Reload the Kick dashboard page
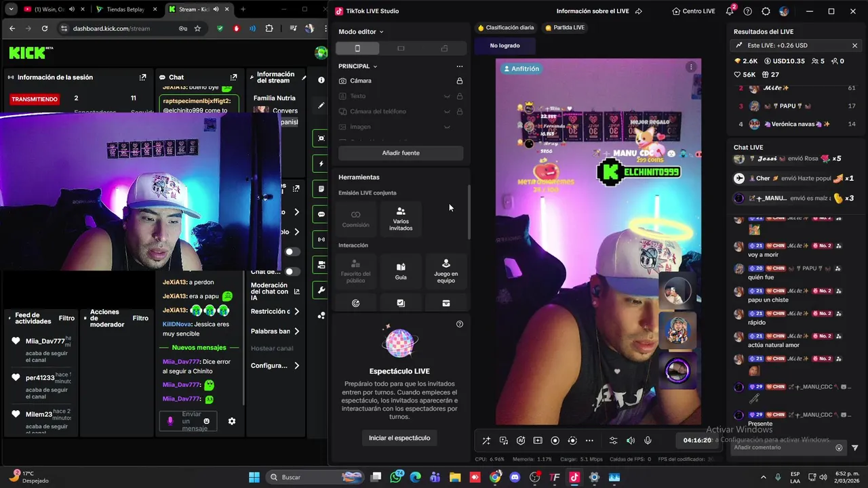 [x=45, y=28]
